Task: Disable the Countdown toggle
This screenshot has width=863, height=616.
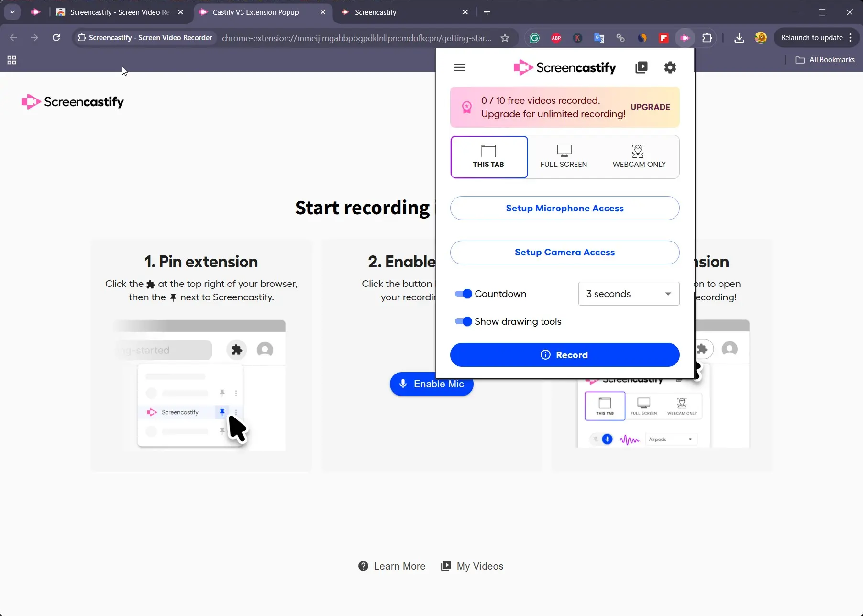Action: (463, 294)
